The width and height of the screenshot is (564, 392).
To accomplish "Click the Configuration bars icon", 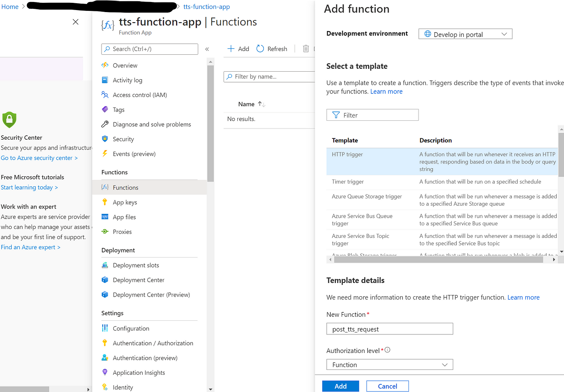I will [105, 328].
